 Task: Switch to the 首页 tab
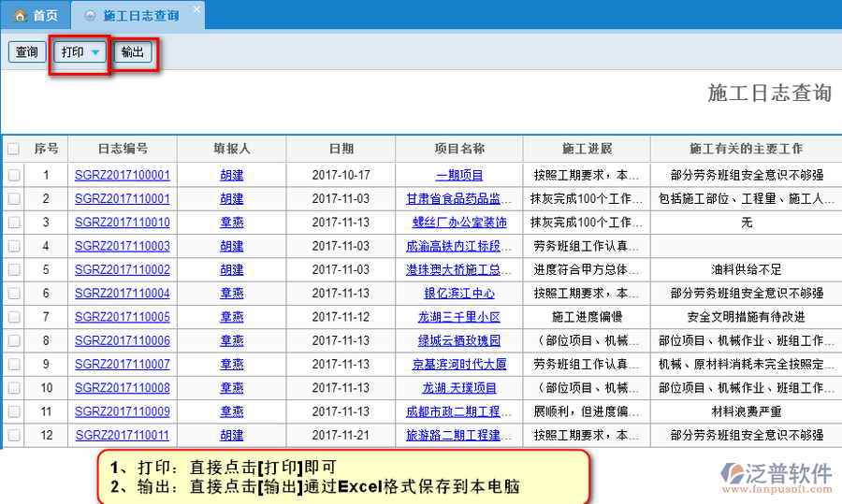click(x=36, y=16)
